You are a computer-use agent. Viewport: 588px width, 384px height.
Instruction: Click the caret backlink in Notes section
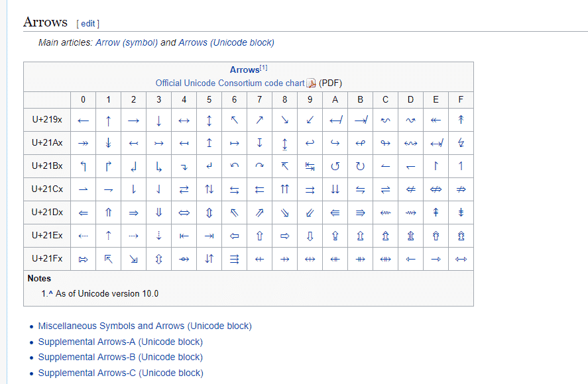[50, 293]
